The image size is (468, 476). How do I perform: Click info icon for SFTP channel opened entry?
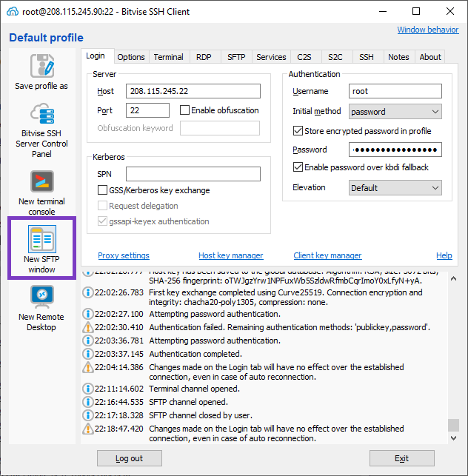click(88, 402)
